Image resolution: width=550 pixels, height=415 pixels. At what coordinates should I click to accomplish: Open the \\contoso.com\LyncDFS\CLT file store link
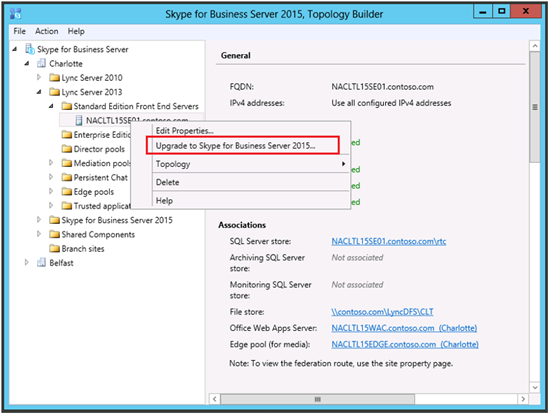(x=382, y=312)
